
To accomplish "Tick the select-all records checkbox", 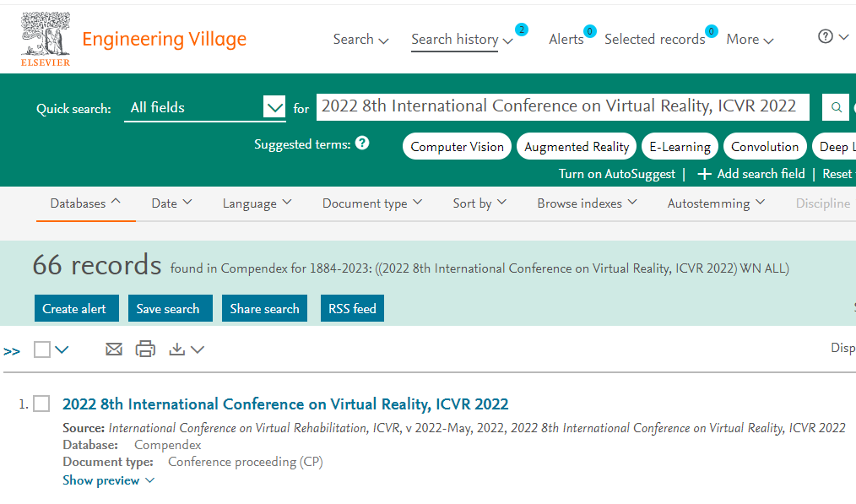I will pos(42,350).
